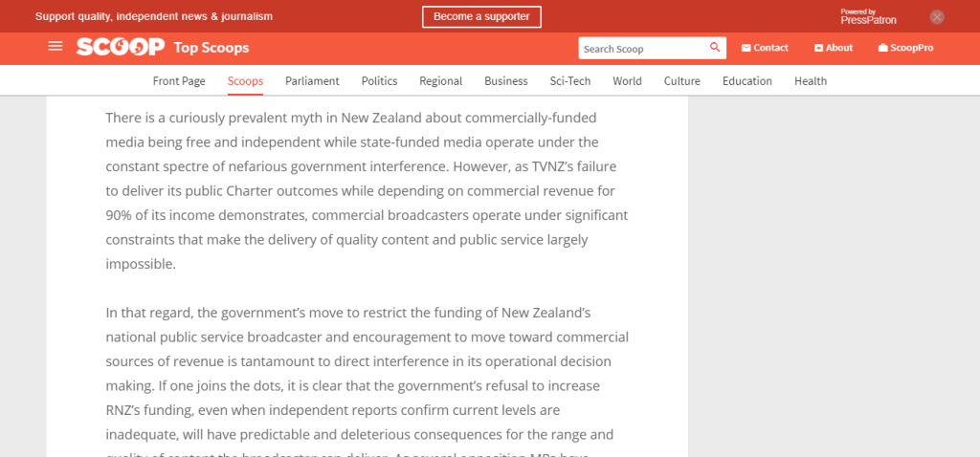Image resolution: width=980 pixels, height=457 pixels.
Task: Open the Culture section
Action: pos(681,81)
